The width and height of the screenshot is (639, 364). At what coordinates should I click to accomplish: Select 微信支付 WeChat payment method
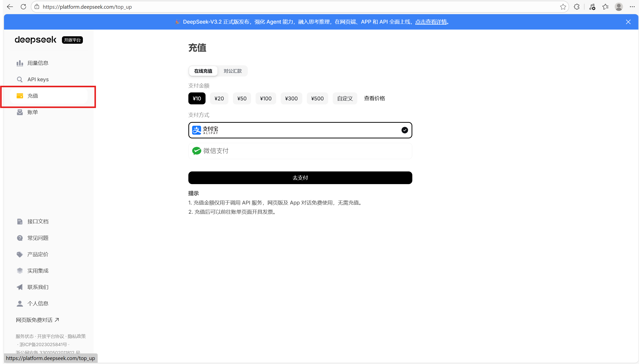[x=300, y=151]
